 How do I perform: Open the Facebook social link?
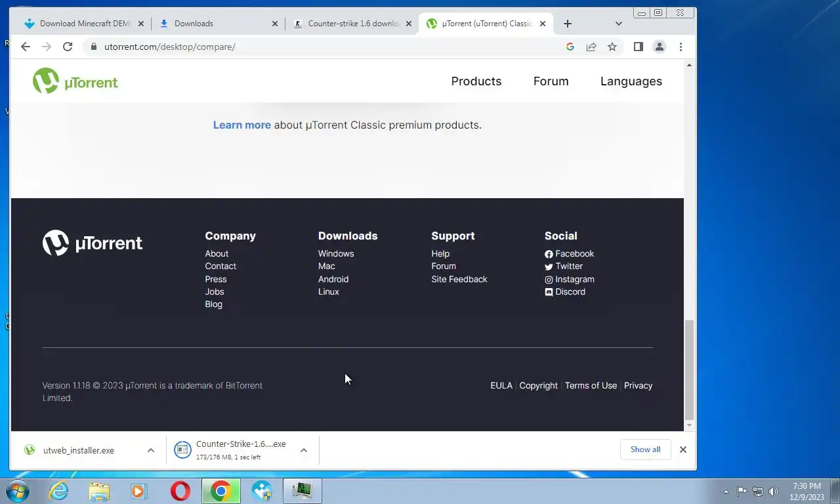point(569,253)
